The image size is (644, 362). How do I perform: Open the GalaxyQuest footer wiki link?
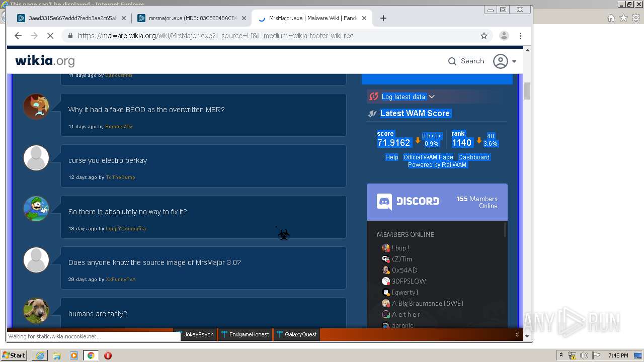(x=296, y=334)
